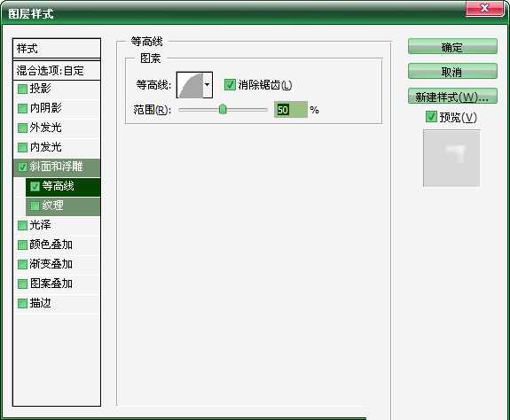
Task: Select the 渐变叠加 row label
Action: click(51, 264)
